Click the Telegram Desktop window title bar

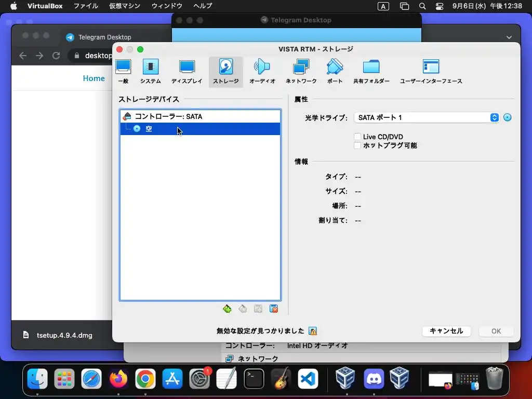[x=297, y=20]
